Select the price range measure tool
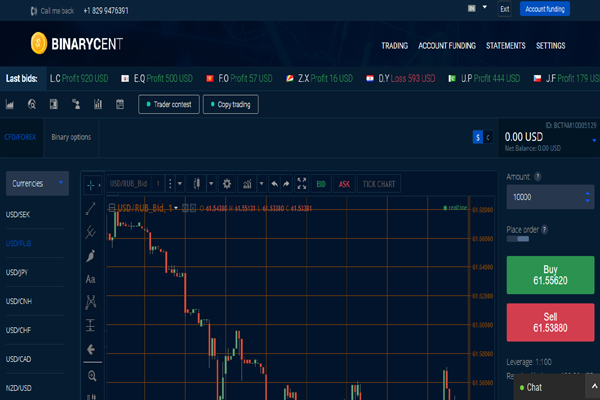 click(91, 325)
